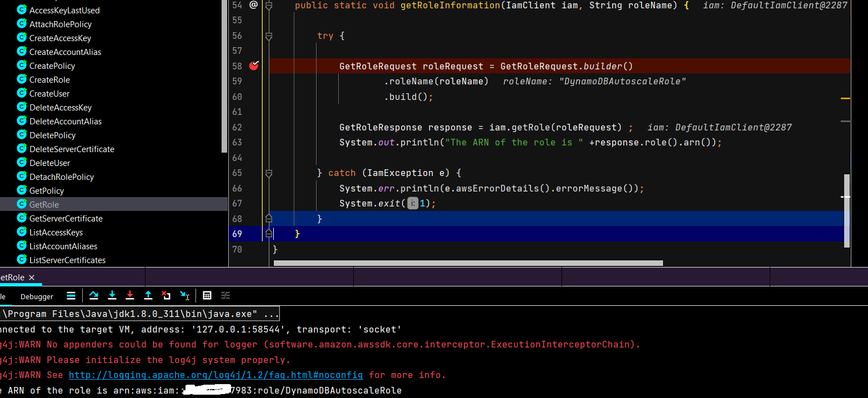Click the red Force Step Into icon
Screen dimensions: 868x398
pyautogui.click(x=130, y=295)
